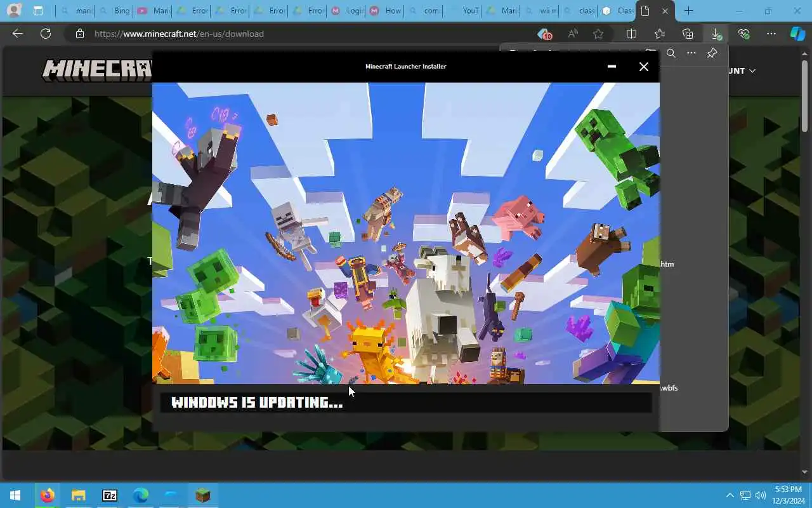The height and width of the screenshot is (508, 812).
Task: Add a new browser tab
Action: (688, 11)
